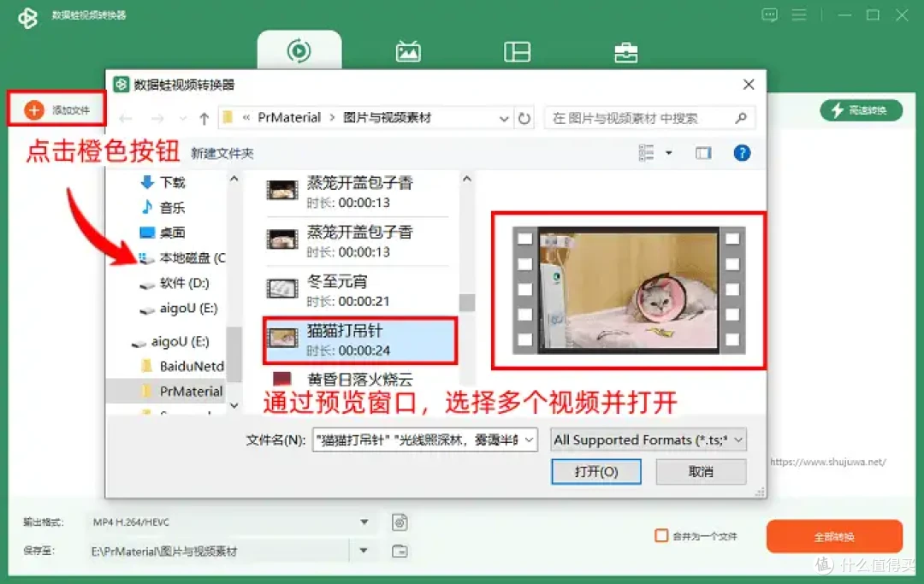Select Local Disk C in navigation pane

[x=183, y=258]
